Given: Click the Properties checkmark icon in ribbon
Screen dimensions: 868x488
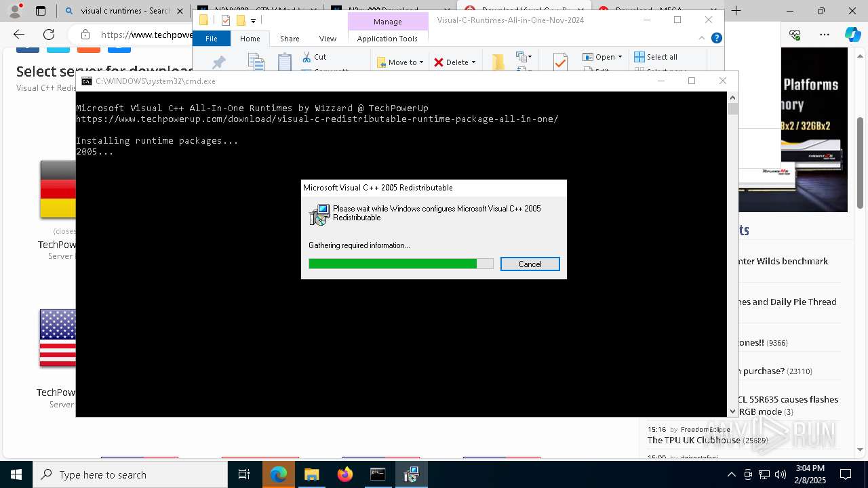Looking at the screenshot, I should (x=560, y=62).
